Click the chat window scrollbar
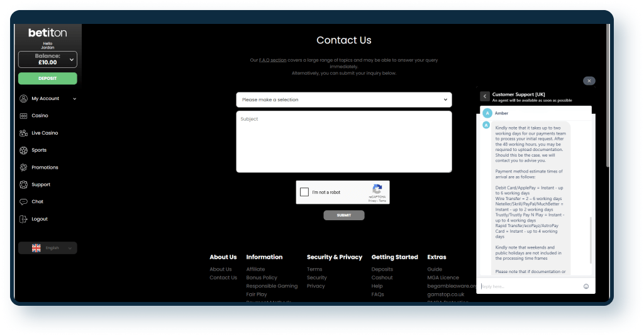This screenshot has height=336, width=644. click(591, 239)
